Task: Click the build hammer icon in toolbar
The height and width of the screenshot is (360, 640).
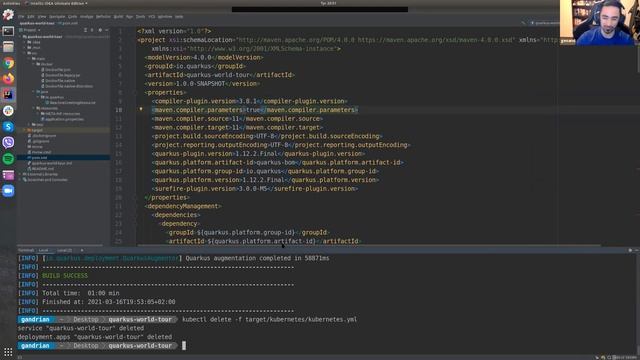Action: (524, 23)
